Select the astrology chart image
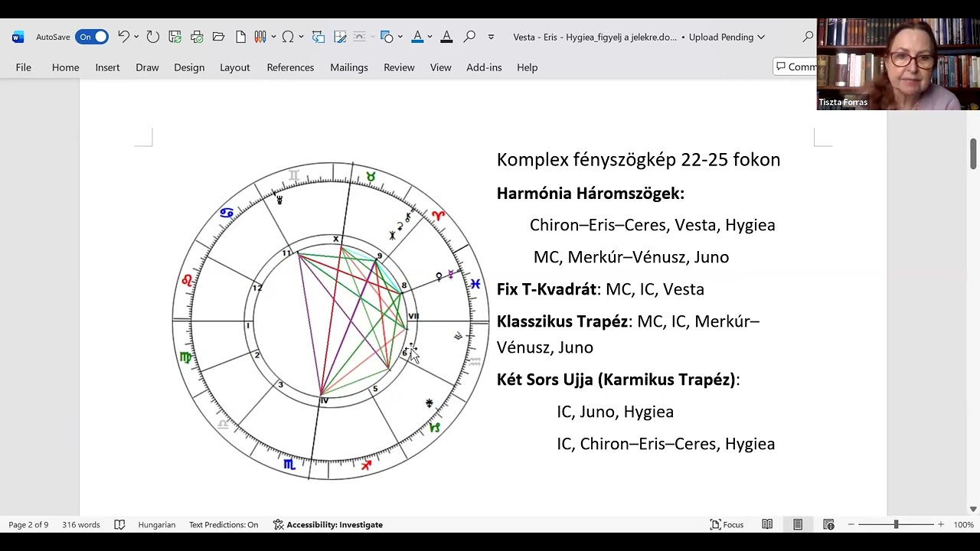Viewport: 980px width, 551px height. pyautogui.click(x=330, y=321)
